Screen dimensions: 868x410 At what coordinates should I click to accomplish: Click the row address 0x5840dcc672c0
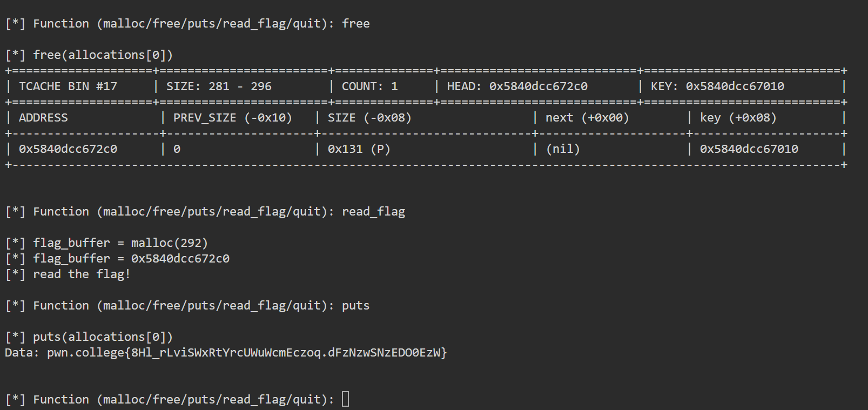point(68,149)
